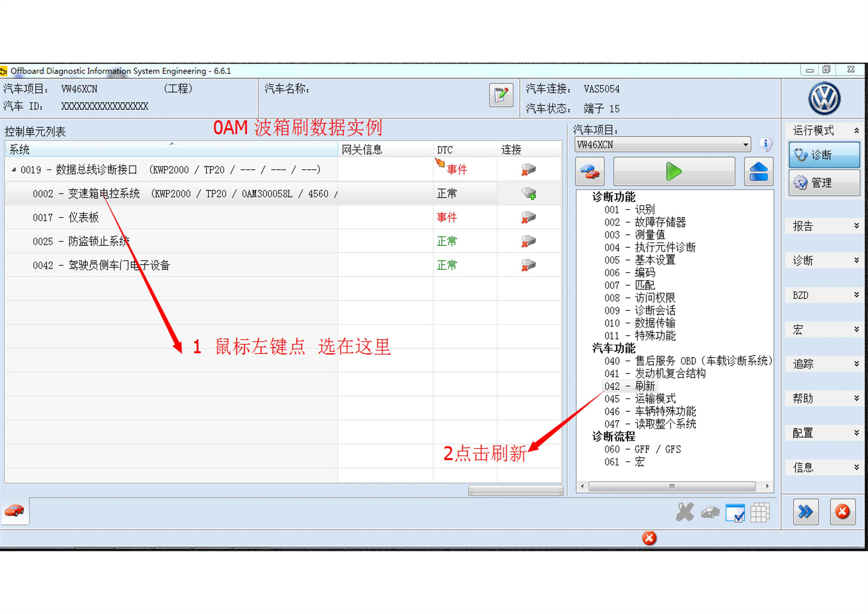Click the right arrow of the function list scrollbar
The image size is (868, 614).
(767, 486)
